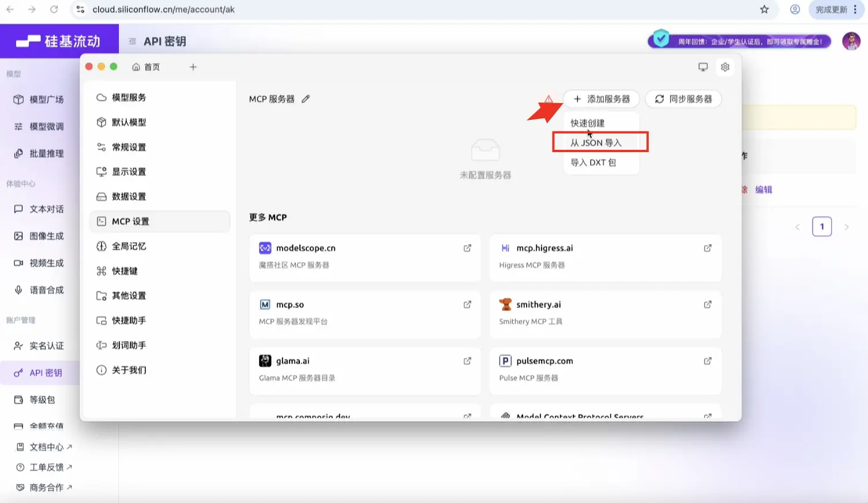The height and width of the screenshot is (503, 868).
Task: Open the pulsemcp.com server card
Action: tap(605, 369)
